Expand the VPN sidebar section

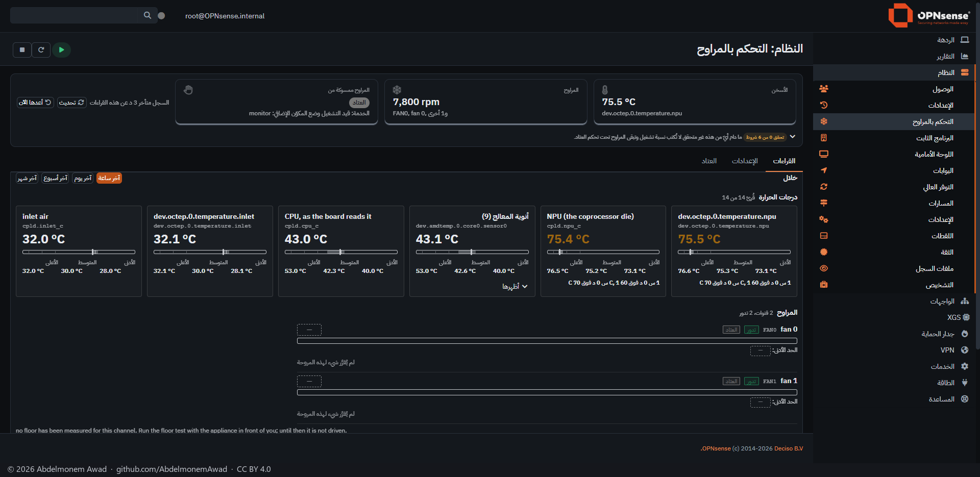pyautogui.click(x=894, y=350)
